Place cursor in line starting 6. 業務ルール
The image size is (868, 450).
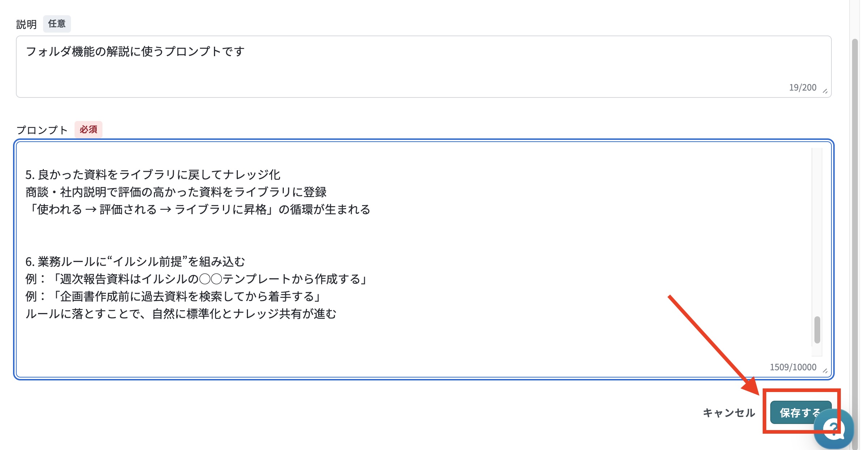135,262
